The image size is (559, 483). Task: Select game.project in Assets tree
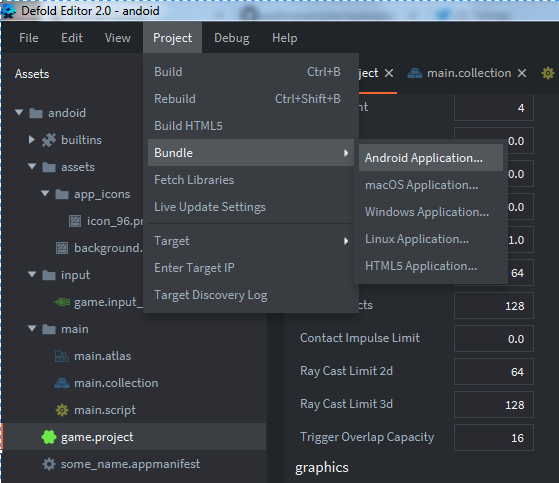click(134, 437)
